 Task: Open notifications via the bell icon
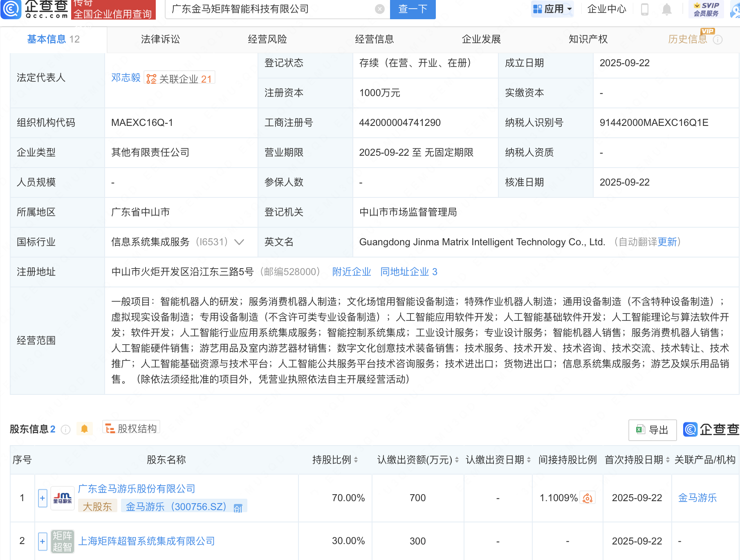pos(667,10)
